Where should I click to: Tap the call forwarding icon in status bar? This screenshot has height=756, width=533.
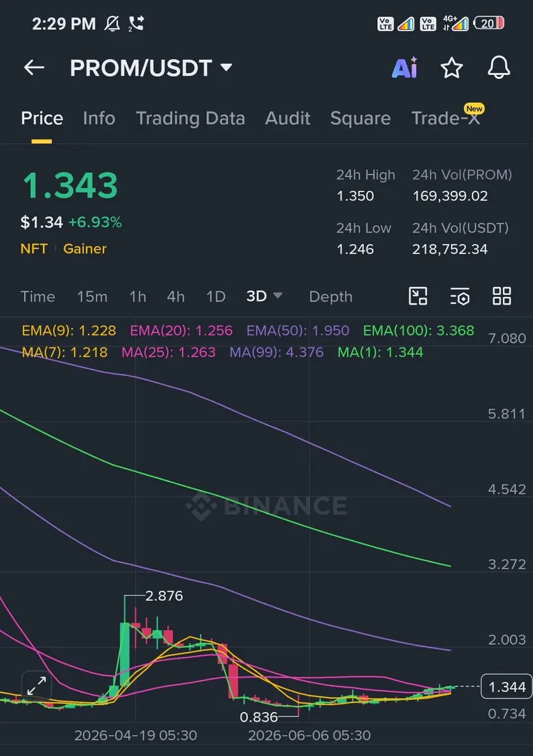[136, 23]
